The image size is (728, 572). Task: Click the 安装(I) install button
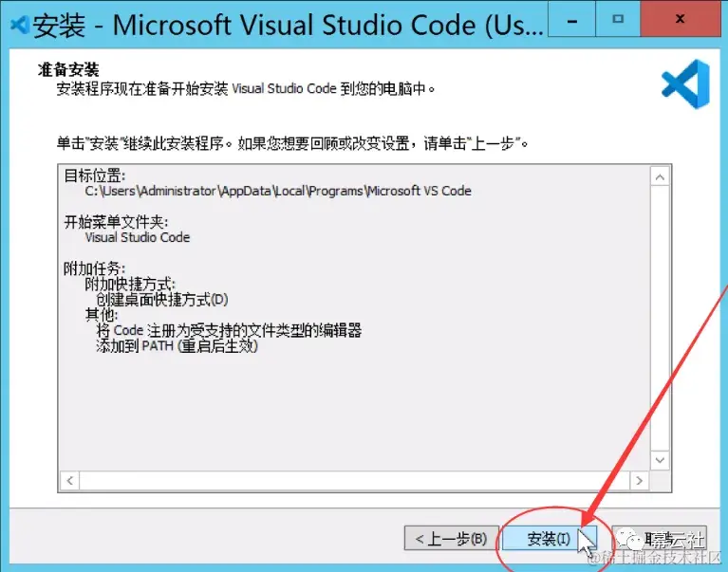[549, 538]
